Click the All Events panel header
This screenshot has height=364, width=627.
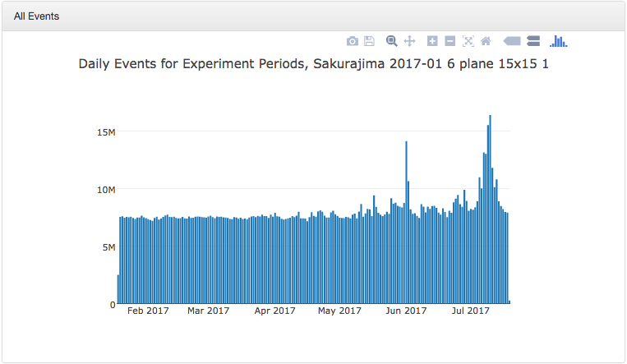[x=37, y=16]
